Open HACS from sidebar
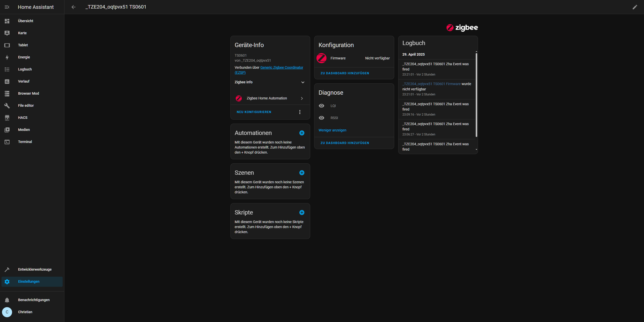This screenshot has height=322, width=644. 23,118
